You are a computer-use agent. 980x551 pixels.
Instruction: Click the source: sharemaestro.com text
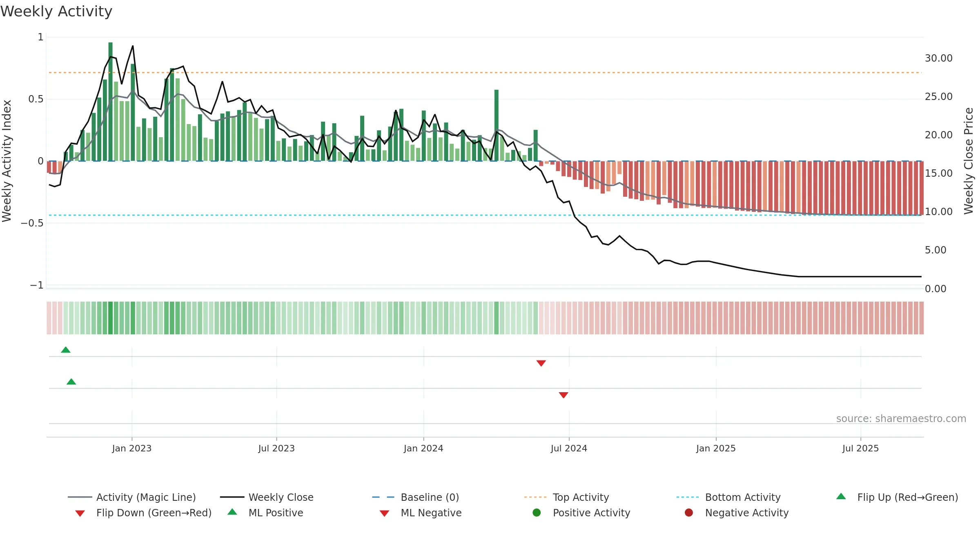click(x=901, y=419)
